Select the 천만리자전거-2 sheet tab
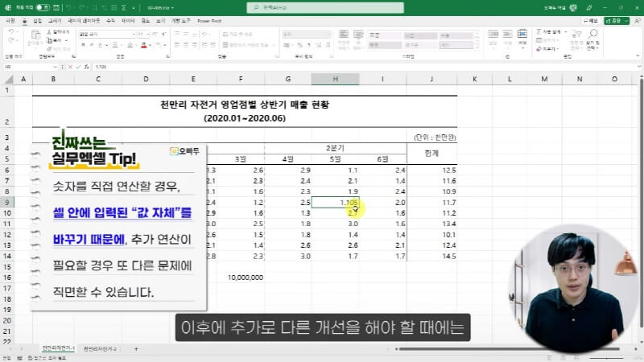The image size is (644, 362). [100, 349]
